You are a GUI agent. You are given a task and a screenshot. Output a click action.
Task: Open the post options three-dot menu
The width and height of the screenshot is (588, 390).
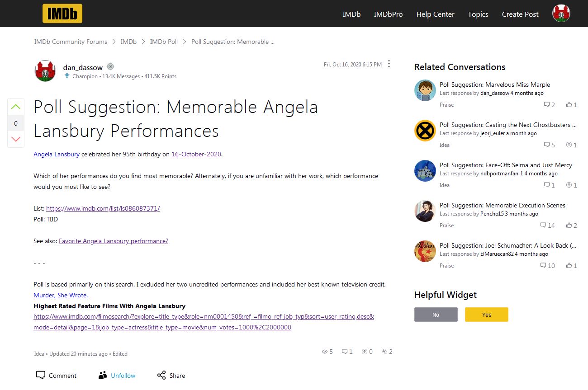[x=389, y=64]
